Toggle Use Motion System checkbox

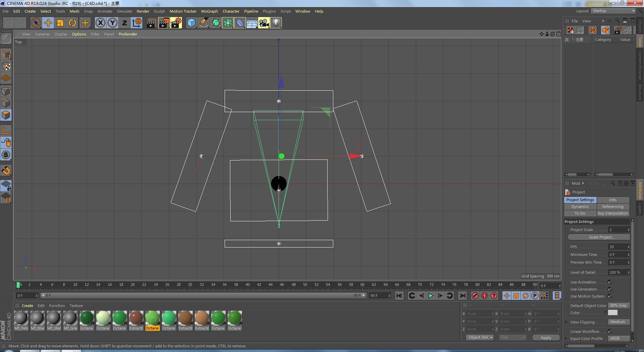point(610,296)
